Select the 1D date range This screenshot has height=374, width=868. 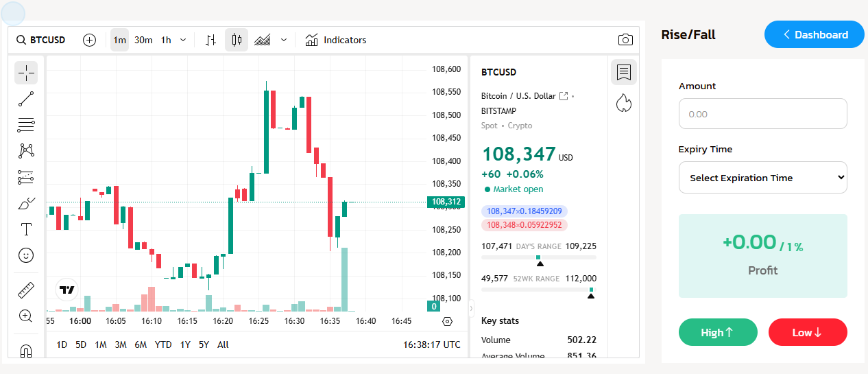click(62, 344)
